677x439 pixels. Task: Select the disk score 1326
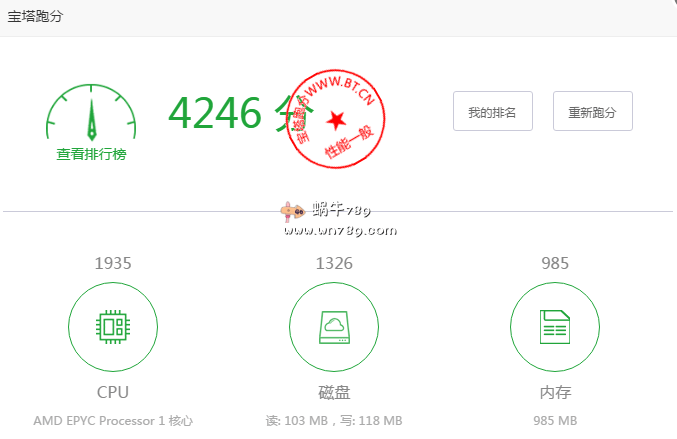pyautogui.click(x=334, y=264)
